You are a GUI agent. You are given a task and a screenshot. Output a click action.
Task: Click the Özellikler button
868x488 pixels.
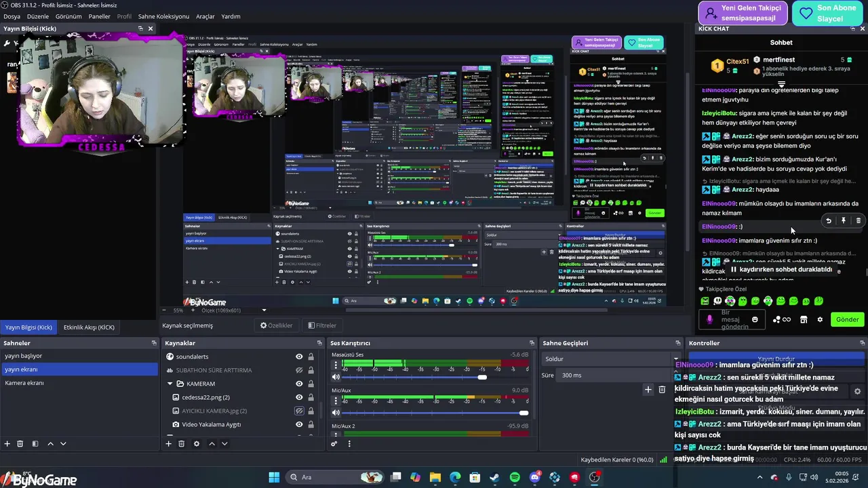point(276,325)
